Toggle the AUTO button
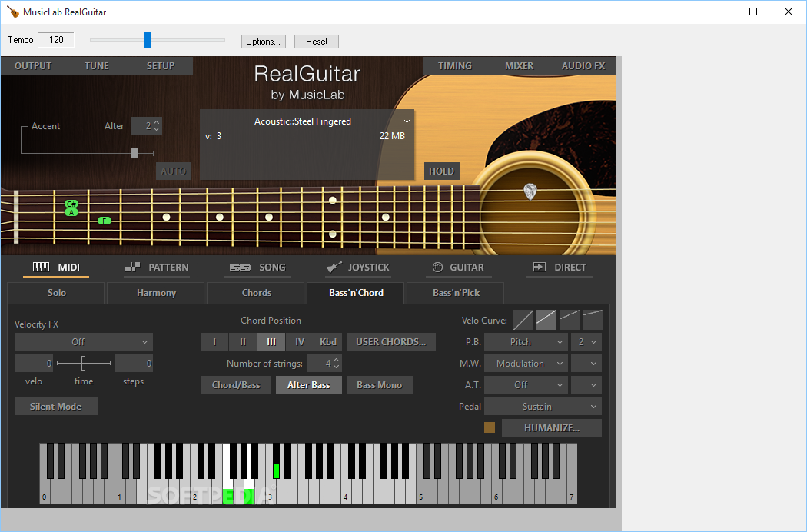This screenshot has height=532, width=807. [174, 171]
